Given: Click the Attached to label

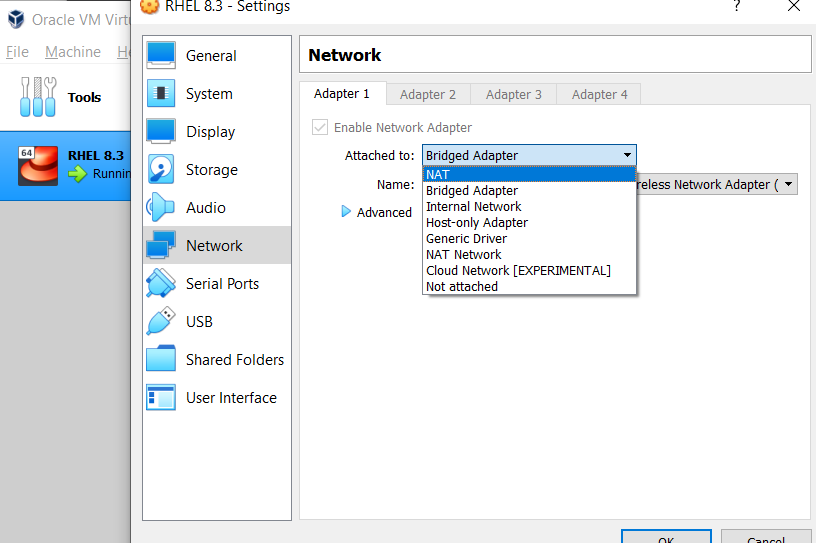Looking at the screenshot, I should click(x=379, y=156).
